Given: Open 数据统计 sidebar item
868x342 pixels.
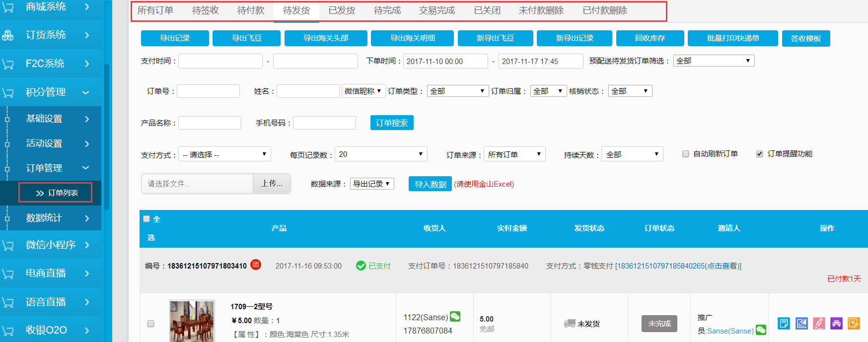Looking at the screenshot, I should pos(51,218).
